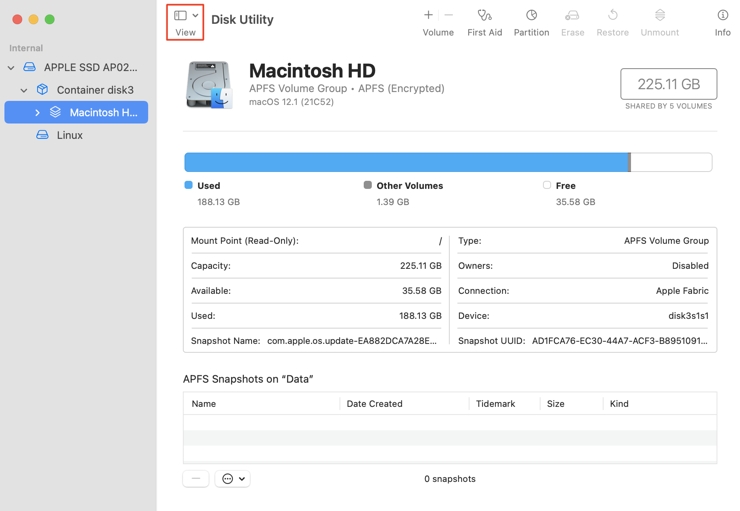Screen dimensions: 740x511
Task: Click the macOS 12.1 (21C52) version text
Action: 291,102
